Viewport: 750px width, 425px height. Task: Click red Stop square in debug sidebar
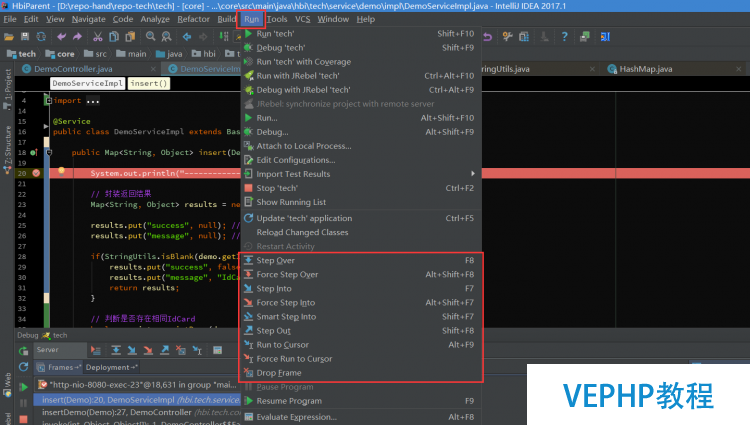click(23, 419)
